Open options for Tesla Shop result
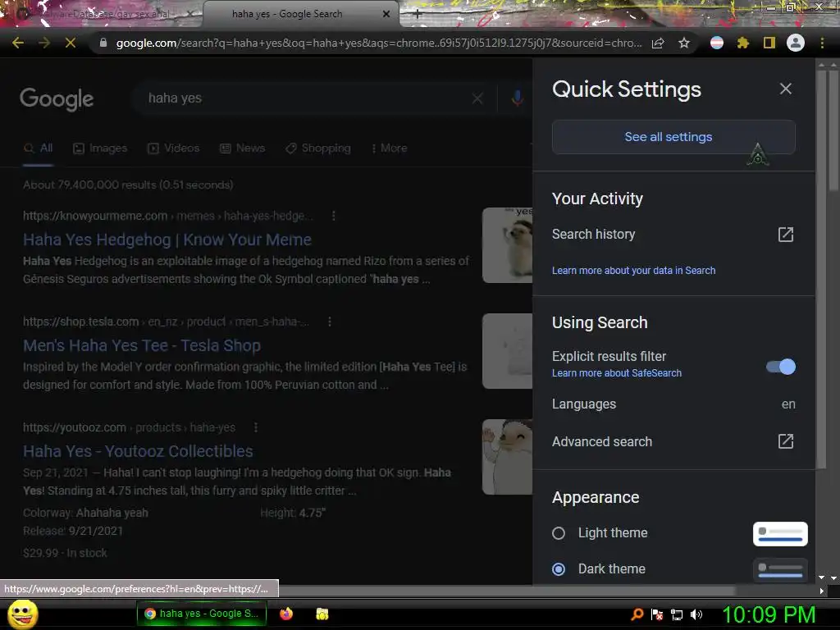The height and width of the screenshot is (630, 840). pos(330,322)
